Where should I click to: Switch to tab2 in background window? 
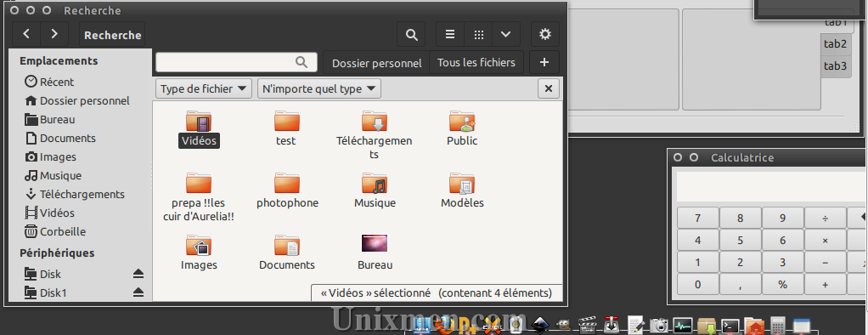pyautogui.click(x=836, y=44)
